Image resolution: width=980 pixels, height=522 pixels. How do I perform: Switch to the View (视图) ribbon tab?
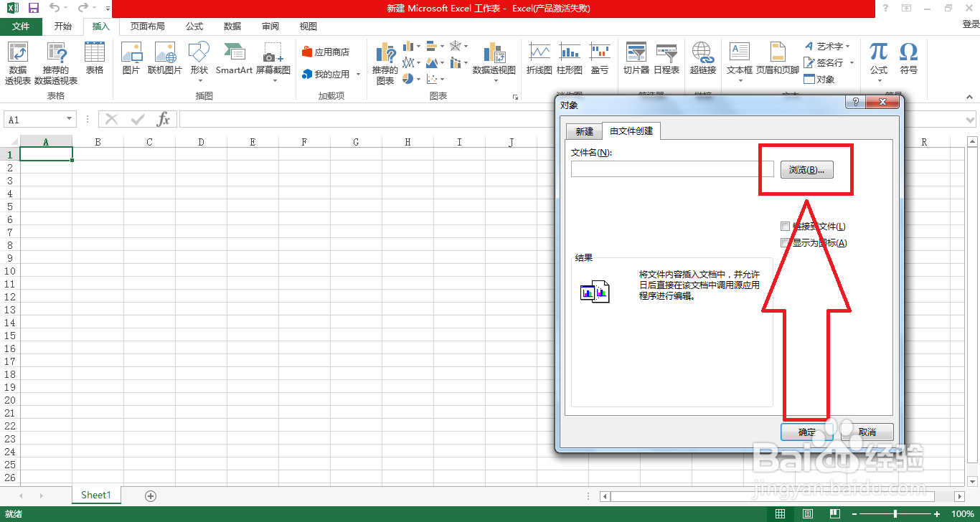[x=308, y=27]
